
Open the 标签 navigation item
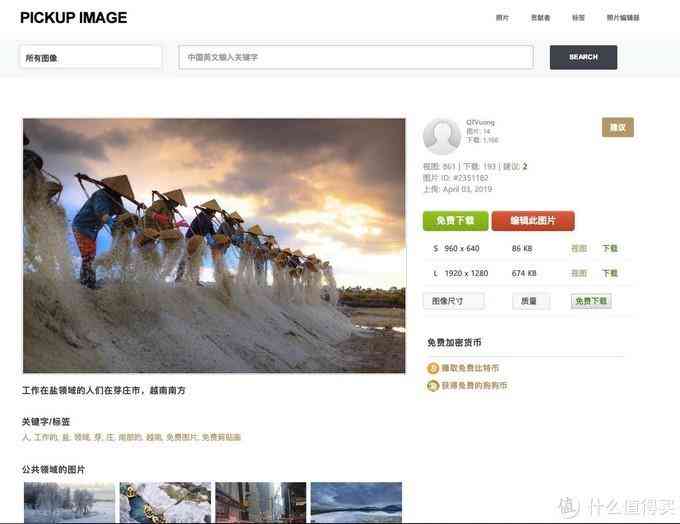(x=578, y=18)
